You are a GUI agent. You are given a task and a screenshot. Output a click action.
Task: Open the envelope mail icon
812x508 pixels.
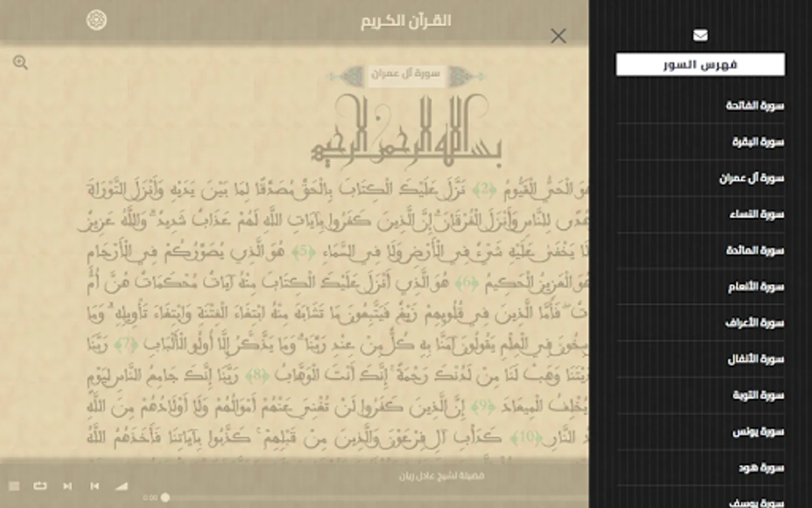[700, 36]
